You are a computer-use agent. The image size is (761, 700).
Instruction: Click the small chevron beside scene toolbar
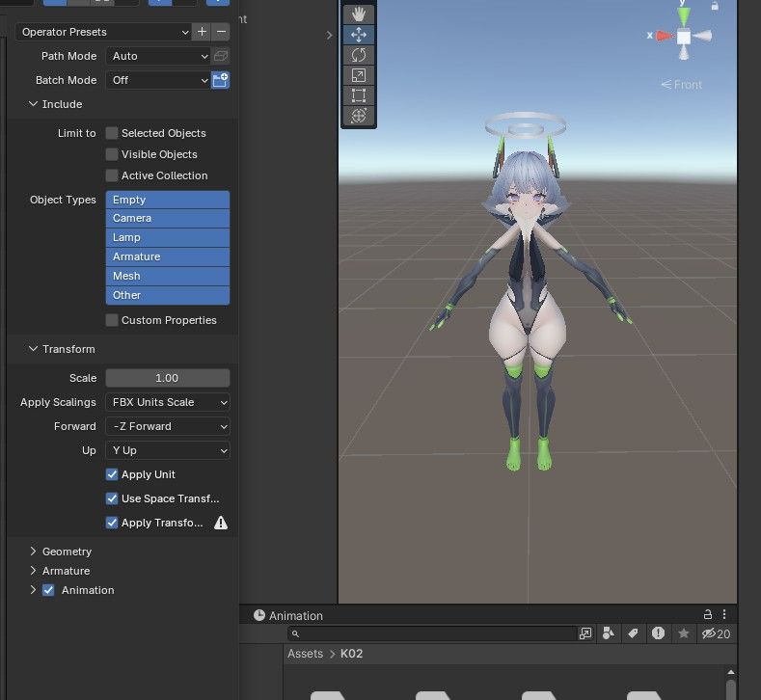329,35
